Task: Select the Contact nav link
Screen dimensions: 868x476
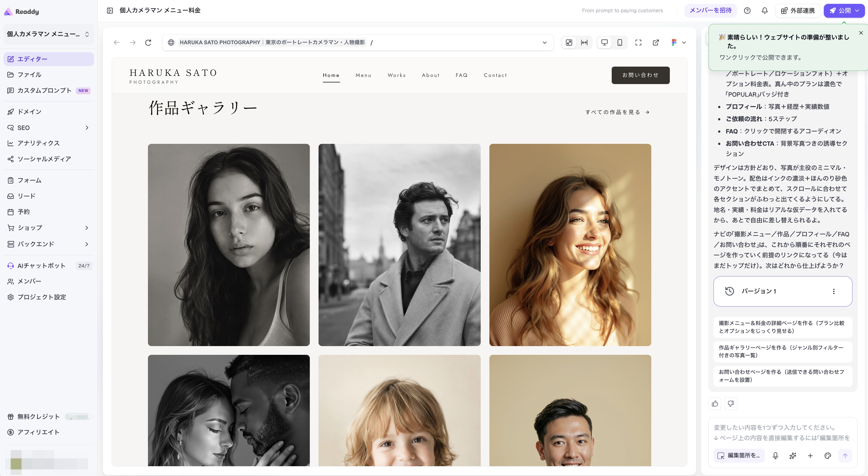Action: tap(495, 75)
